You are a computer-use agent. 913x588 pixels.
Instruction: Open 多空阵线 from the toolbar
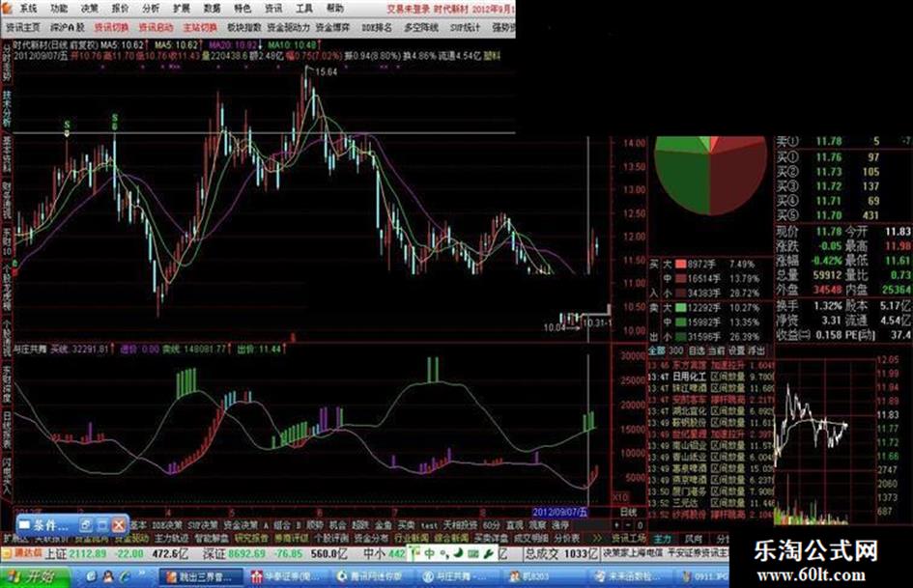point(421,27)
